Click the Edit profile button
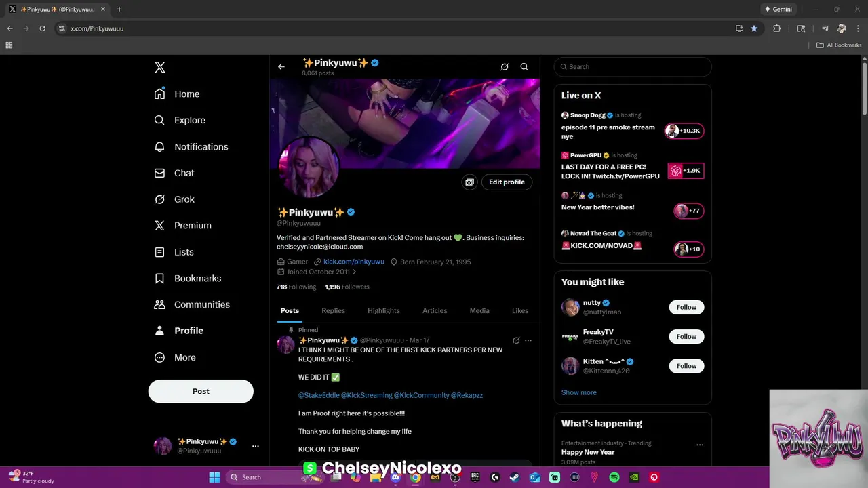Screen dimensions: 868x488 pyautogui.click(x=507, y=182)
